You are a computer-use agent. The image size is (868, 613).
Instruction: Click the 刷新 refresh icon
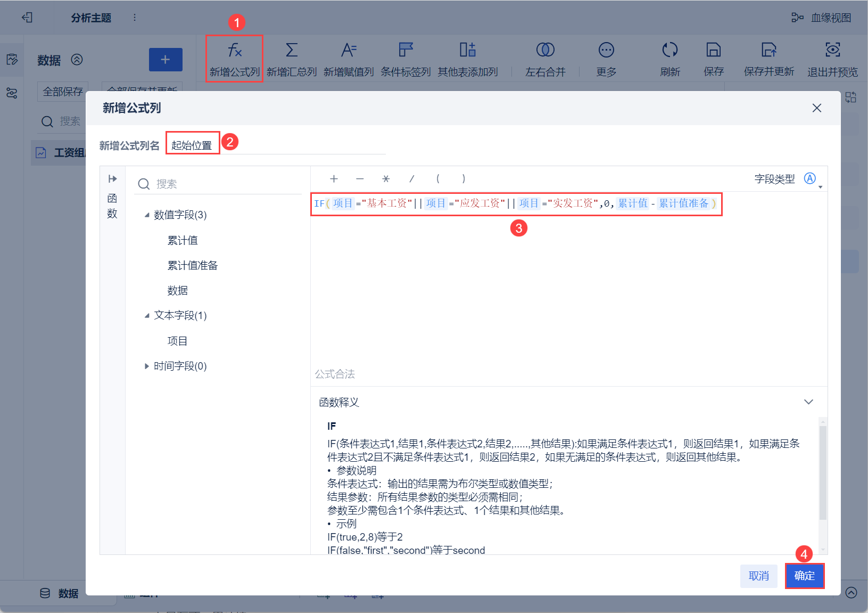point(670,59)
